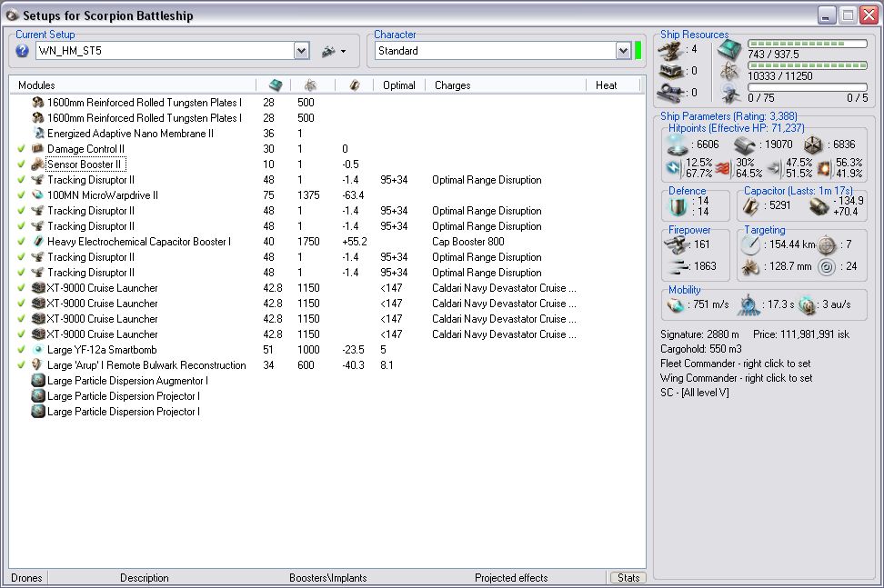The width and height of the screenshot is (884, 588).
Task: Click the CPU usage progress bar
Action: (x=808, y=44)
